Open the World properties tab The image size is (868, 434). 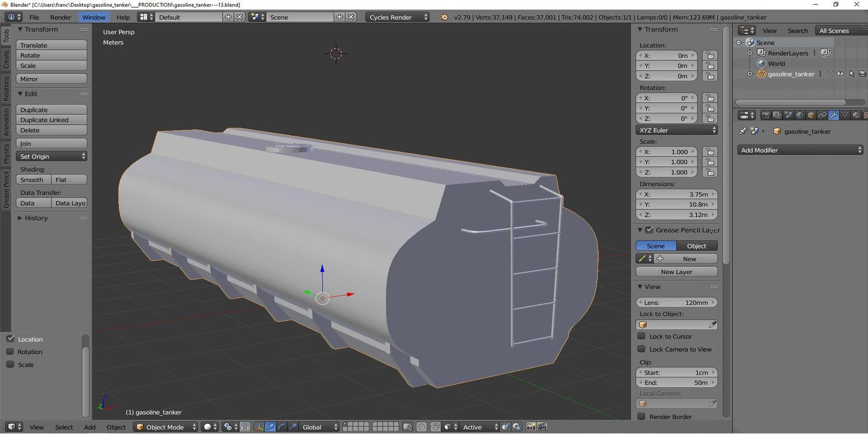800,115
